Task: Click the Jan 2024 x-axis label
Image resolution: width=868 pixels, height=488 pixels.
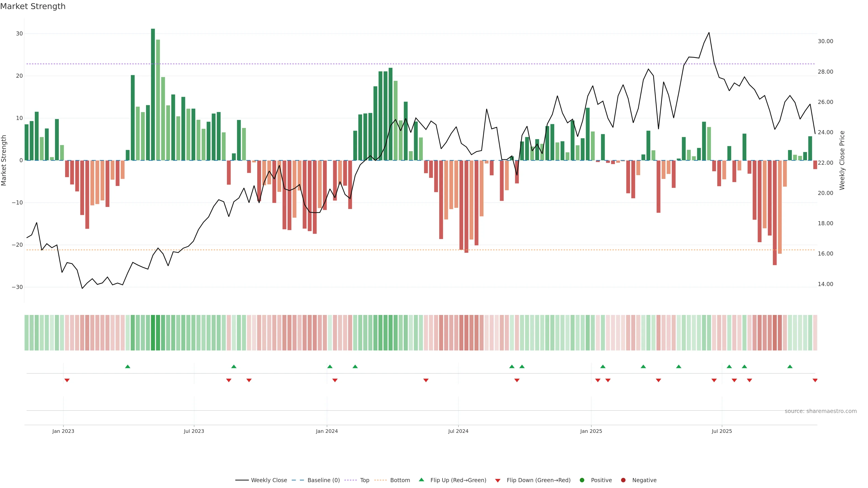Action: pos(326,431)
